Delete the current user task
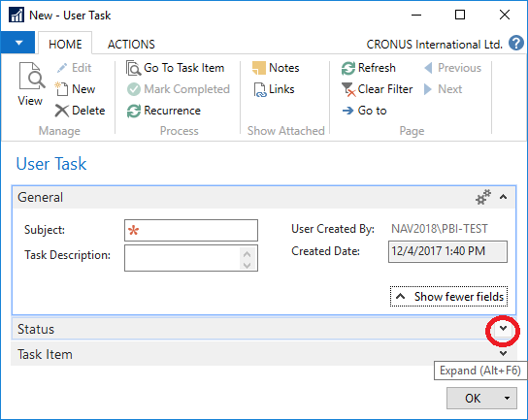Screen dimensions: 528x420 point(81,111)
